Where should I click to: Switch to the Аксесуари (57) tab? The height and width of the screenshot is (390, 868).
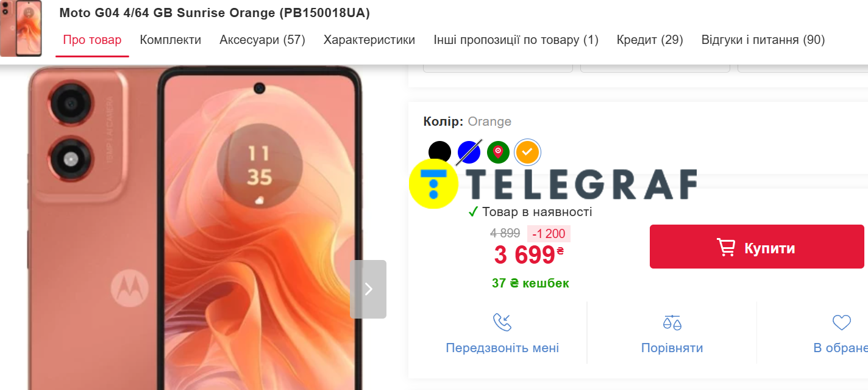262,40
